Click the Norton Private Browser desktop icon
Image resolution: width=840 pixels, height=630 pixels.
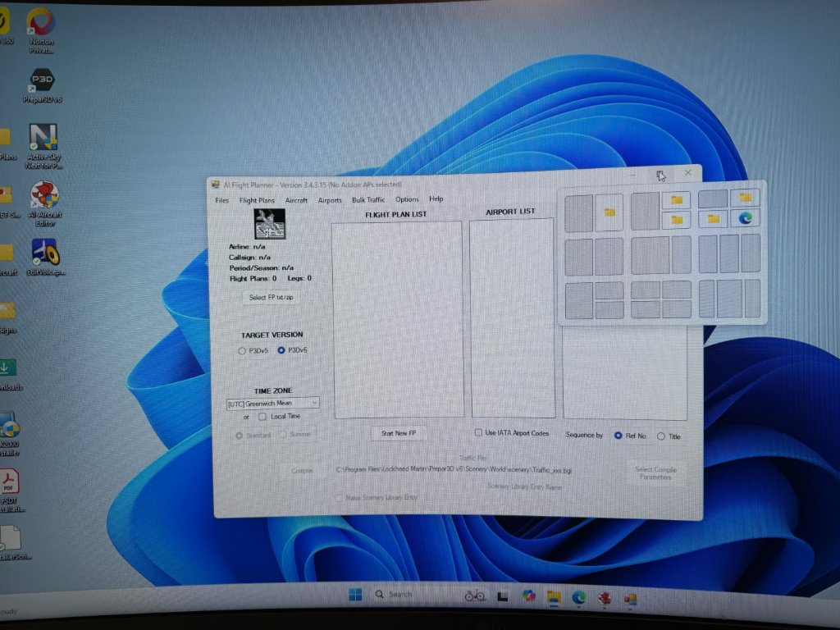[40, 24]
